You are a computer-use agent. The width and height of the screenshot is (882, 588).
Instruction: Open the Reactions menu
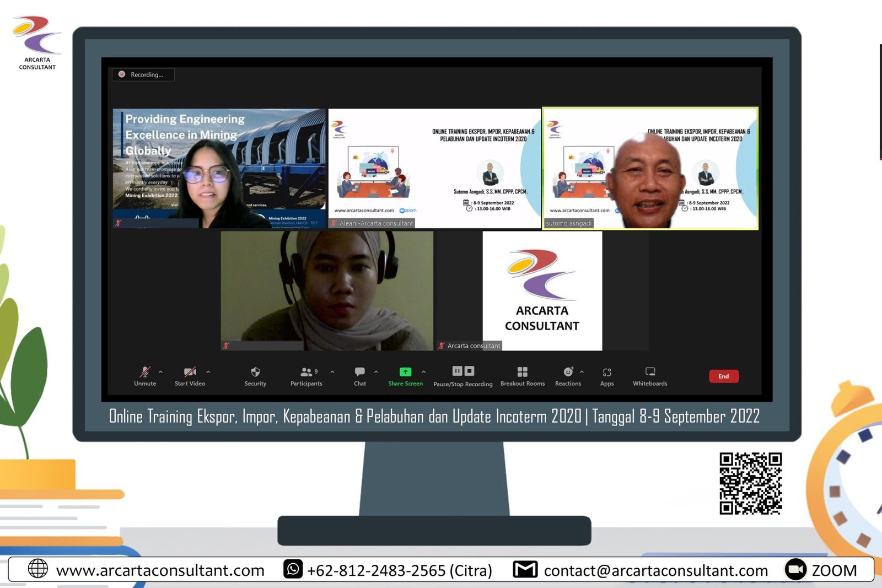(x=568, y=373)
